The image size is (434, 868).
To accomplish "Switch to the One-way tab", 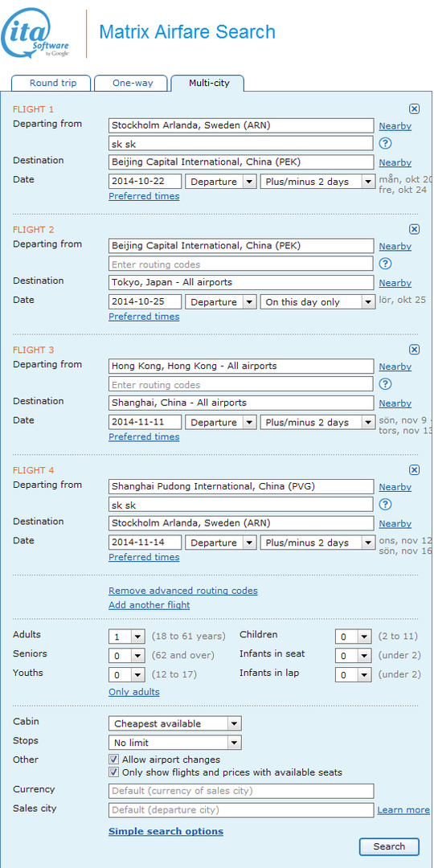I will click(132, 83).
